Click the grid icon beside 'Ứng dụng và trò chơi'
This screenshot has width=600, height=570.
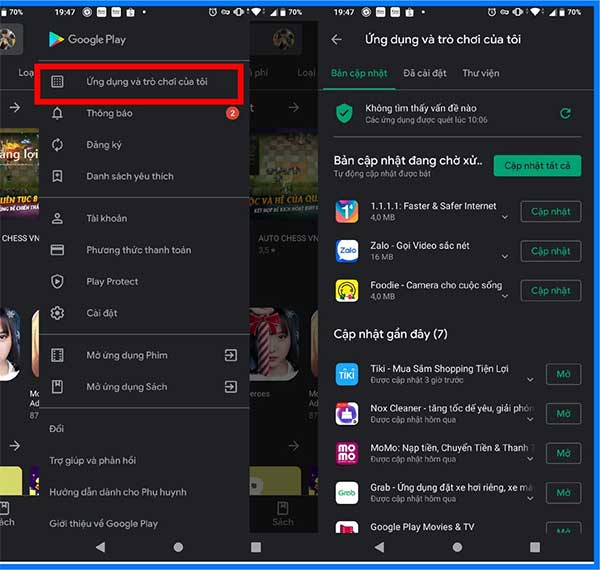(57, 81)
